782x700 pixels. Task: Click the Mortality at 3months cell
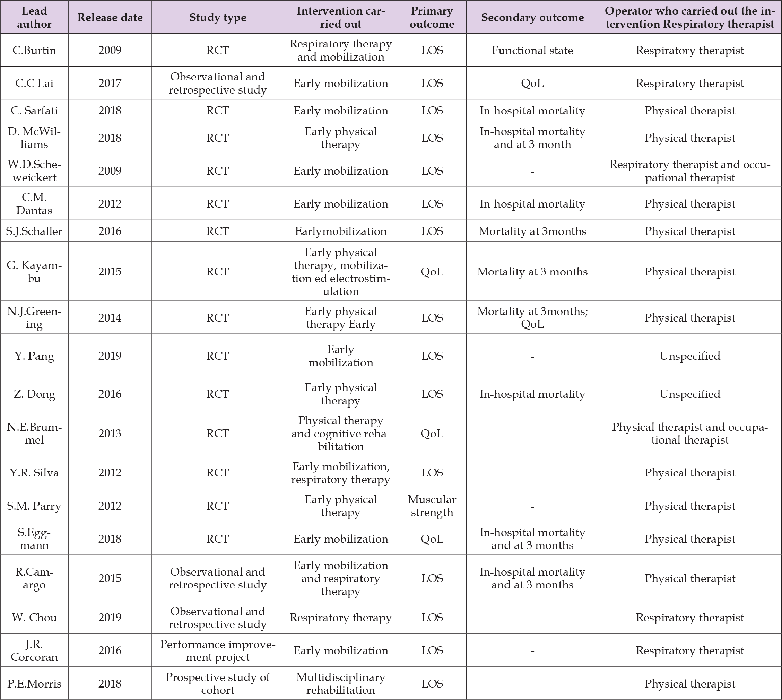point(532,231)
